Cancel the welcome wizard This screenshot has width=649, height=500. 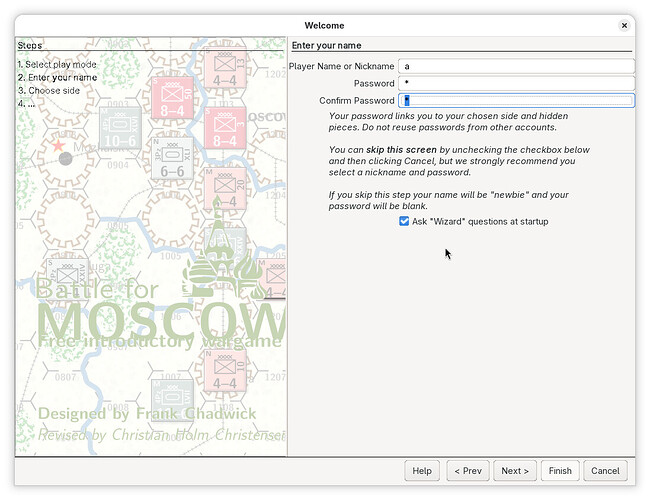pos(605,471)
